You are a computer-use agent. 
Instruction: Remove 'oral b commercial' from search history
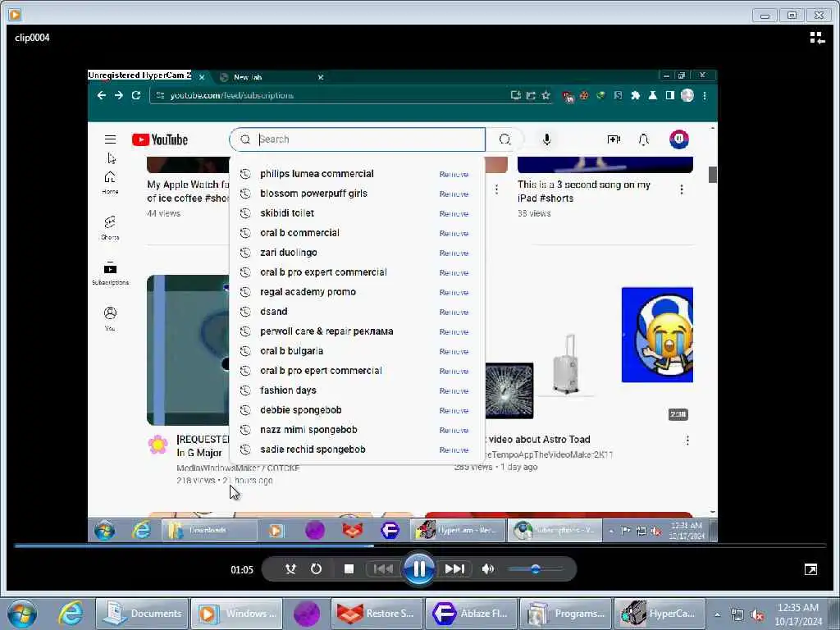(x=454, y=234)
